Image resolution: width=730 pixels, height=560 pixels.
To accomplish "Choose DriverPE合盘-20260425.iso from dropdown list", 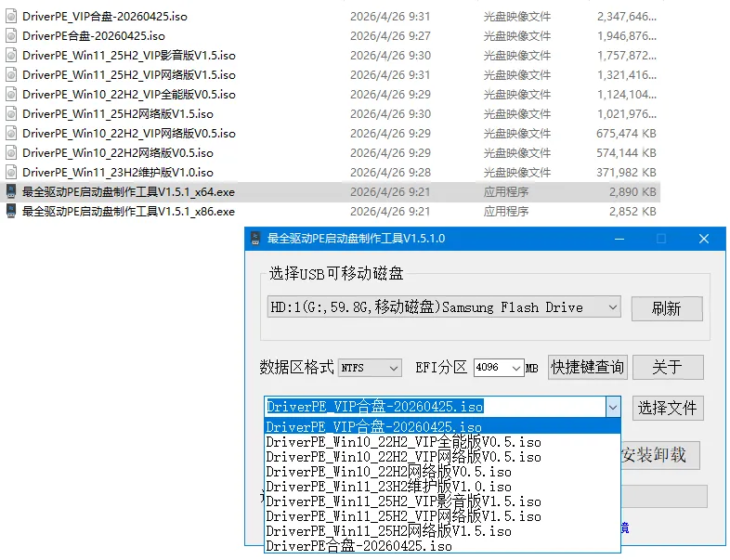I will 442,545.
